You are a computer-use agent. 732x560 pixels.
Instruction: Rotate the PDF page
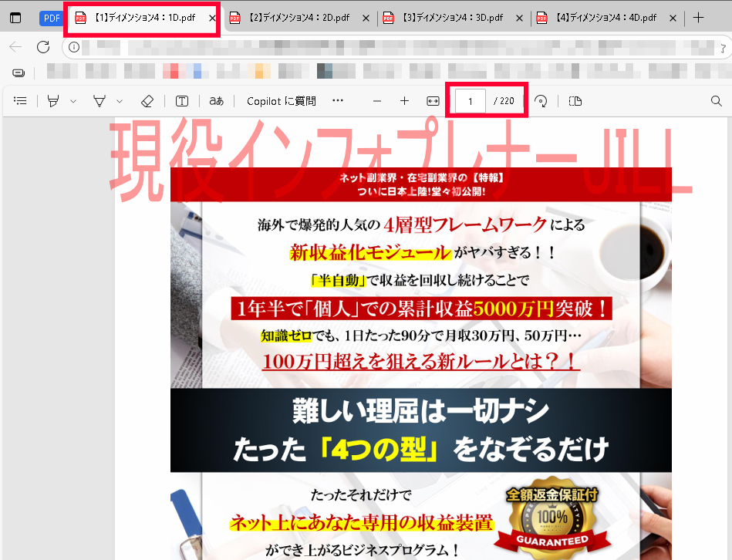[541, 101]
